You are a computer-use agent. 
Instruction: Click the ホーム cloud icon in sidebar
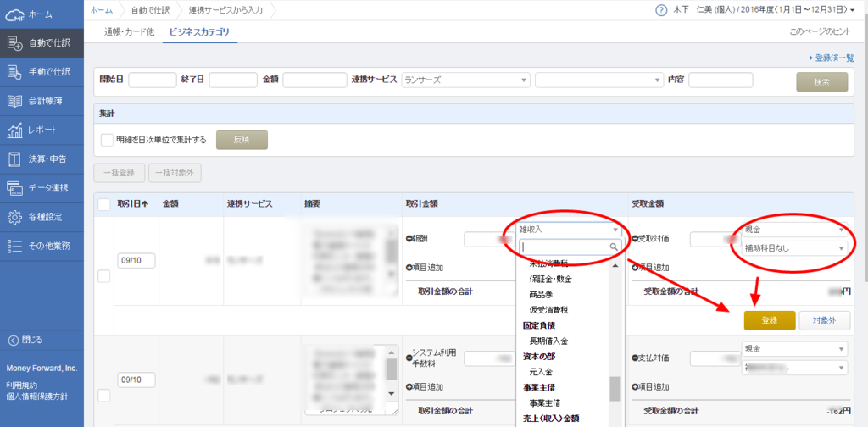pyautogui.click(x=14, y=15)
